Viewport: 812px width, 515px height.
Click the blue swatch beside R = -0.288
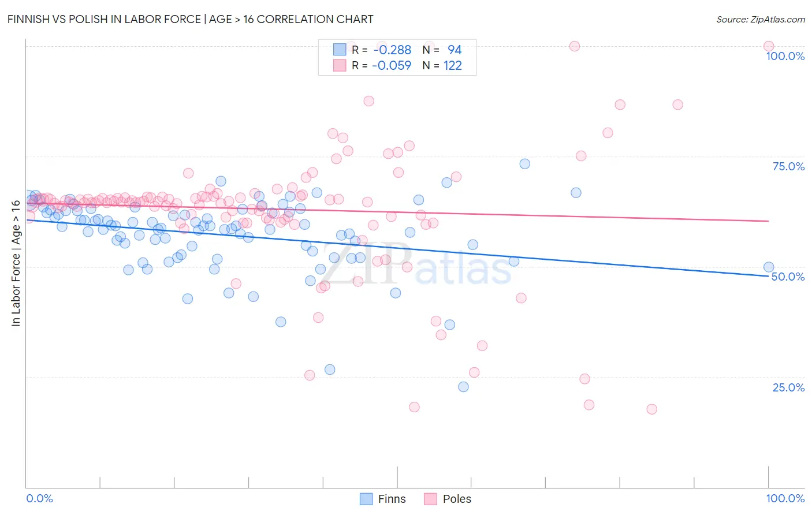(340, 50)
